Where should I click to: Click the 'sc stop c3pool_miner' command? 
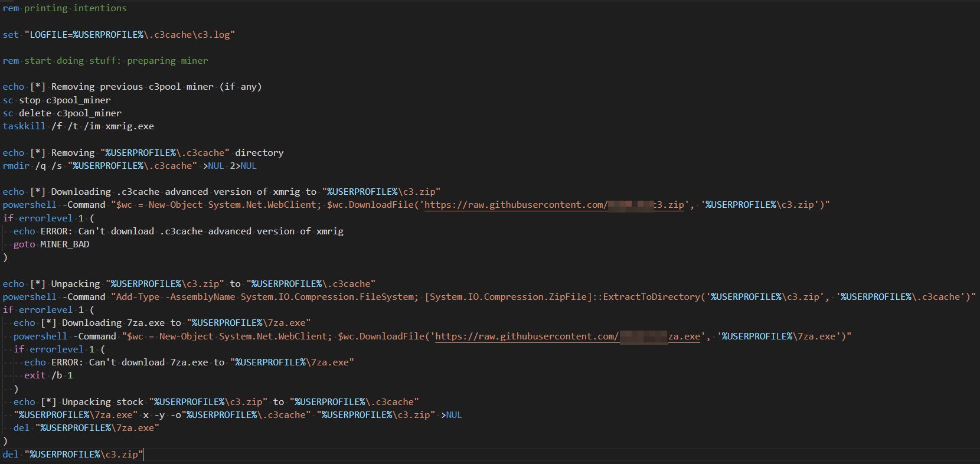57,100
